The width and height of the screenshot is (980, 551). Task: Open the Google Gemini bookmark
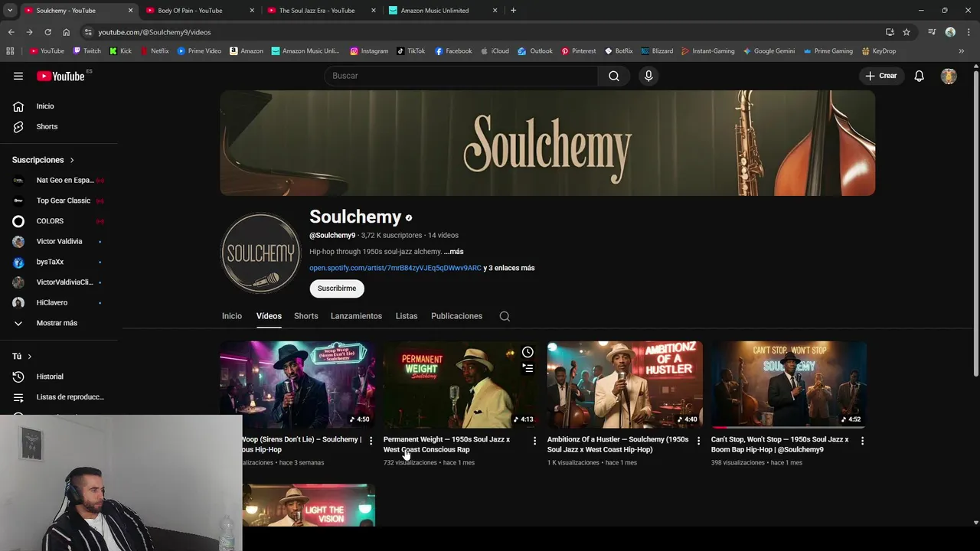(769, 51)
